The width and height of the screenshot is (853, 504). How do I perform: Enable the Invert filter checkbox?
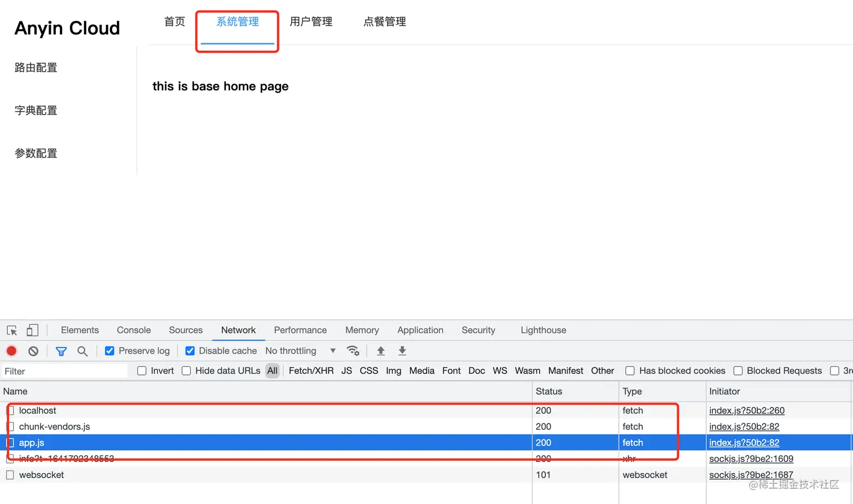pos(142,370)
